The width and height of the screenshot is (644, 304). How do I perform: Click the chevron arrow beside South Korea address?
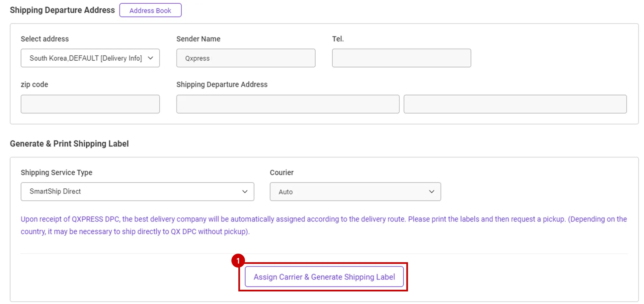point(150,58)
